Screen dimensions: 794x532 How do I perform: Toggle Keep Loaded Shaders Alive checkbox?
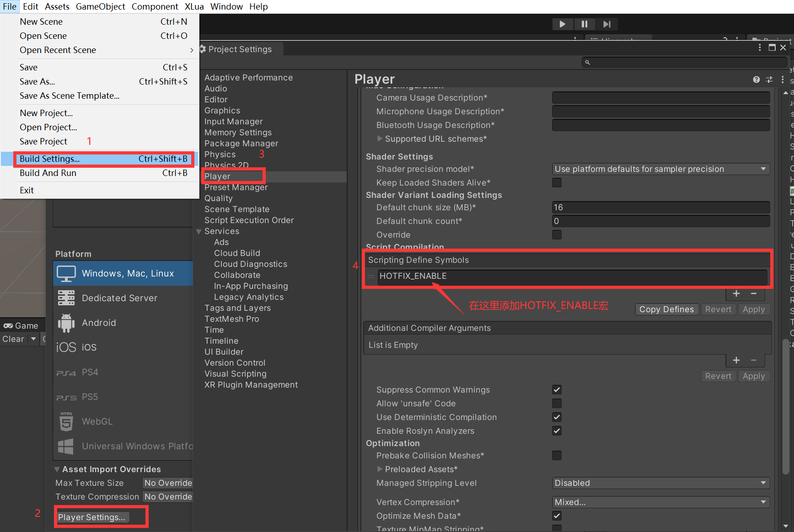coord(557,183)
